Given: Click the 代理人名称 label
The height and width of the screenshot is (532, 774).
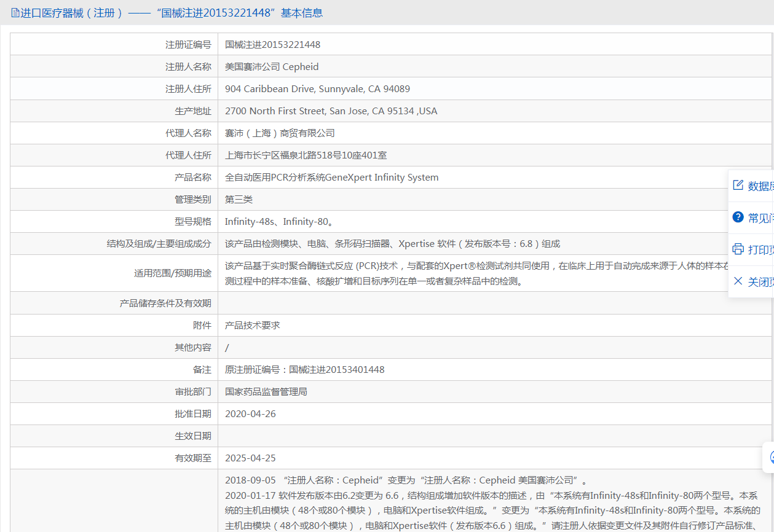Looking at the screenshot, I should [x=188, y=133].
